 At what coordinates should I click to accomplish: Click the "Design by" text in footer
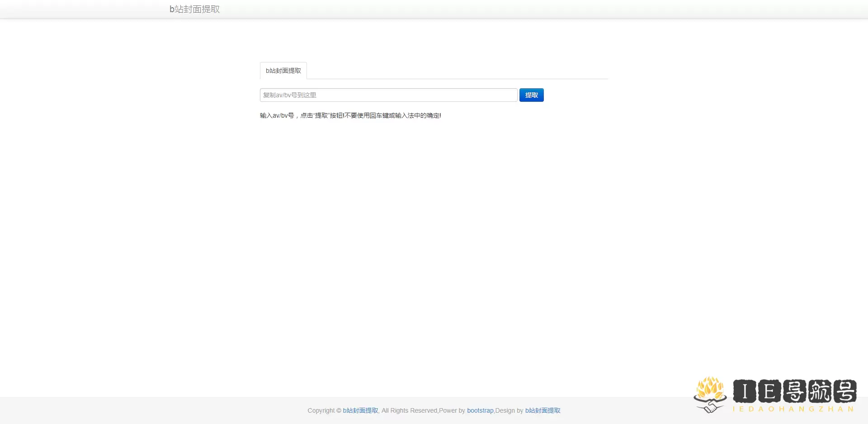pyautogui.click(x=509, y=410)
